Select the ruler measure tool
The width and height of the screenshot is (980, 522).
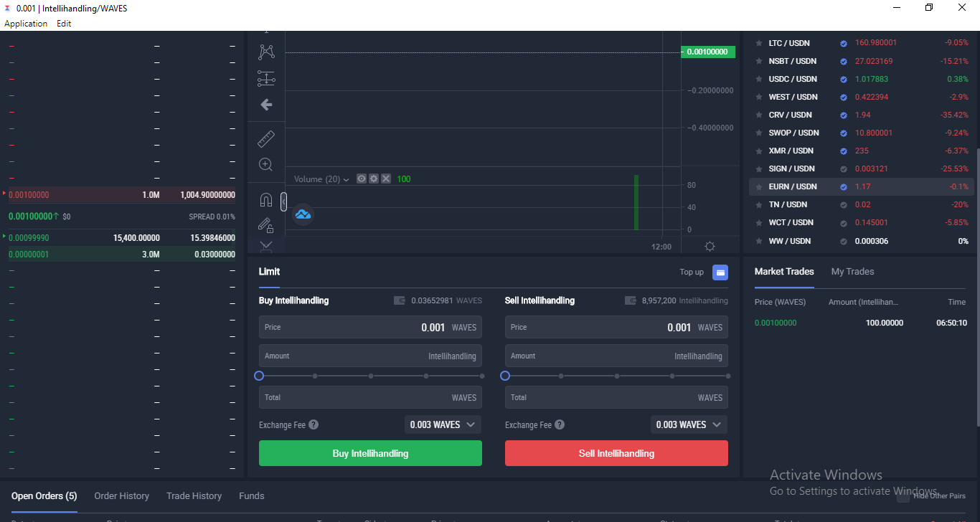266,138
